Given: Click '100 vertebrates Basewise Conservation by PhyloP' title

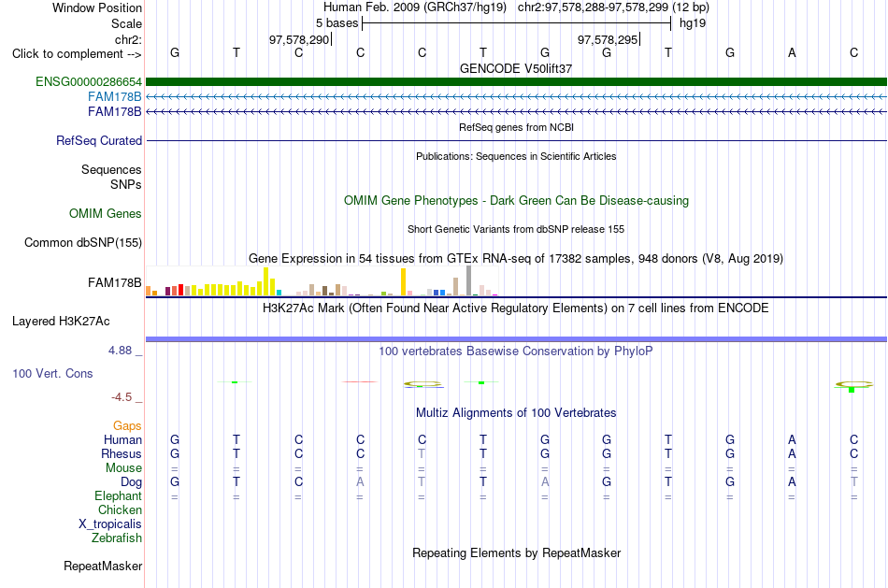Looking at the screenshot, I should point(516,351).
